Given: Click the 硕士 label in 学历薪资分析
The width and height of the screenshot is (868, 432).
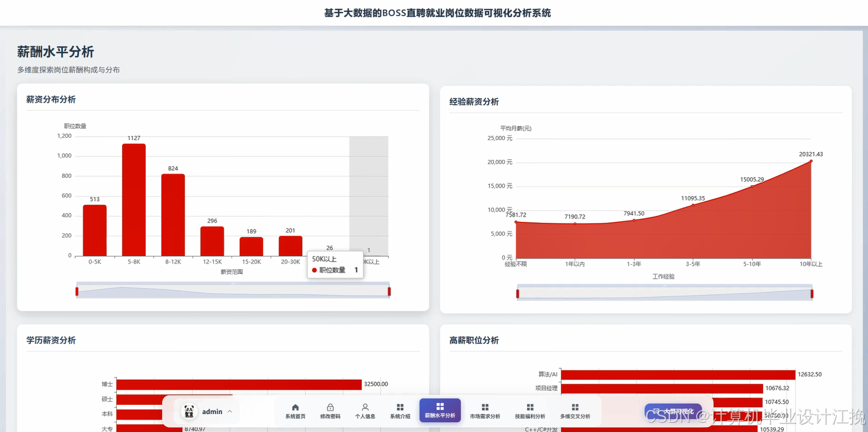Looking at the screenshot, I should tap(107, 400).
